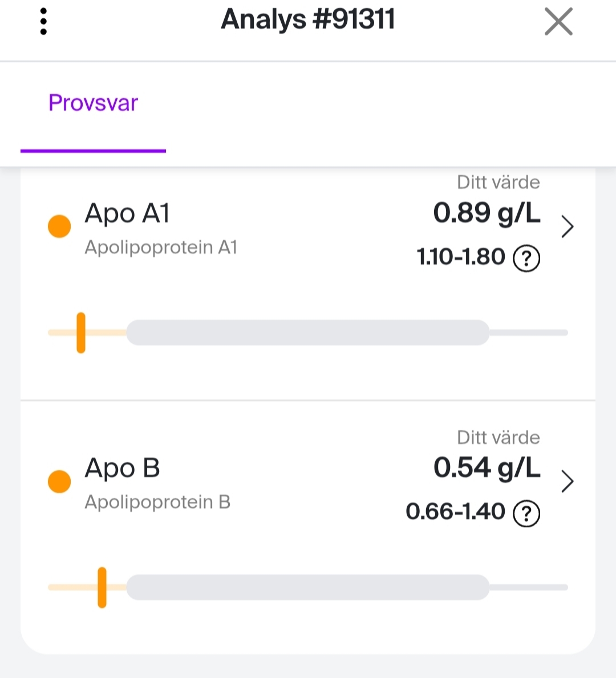Click the 0.66-1.40 reference range text
The height and width of the screenshot is (678, 616).
click(455, 512)
